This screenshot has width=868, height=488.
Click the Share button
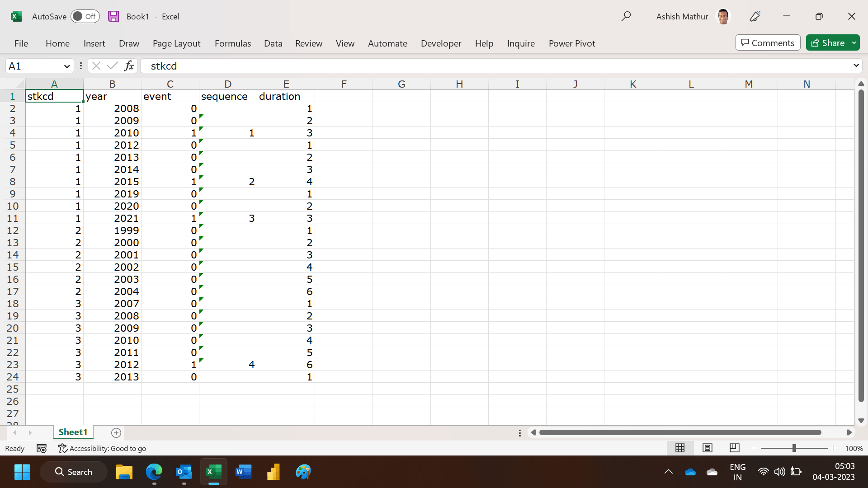coord(828,42)
